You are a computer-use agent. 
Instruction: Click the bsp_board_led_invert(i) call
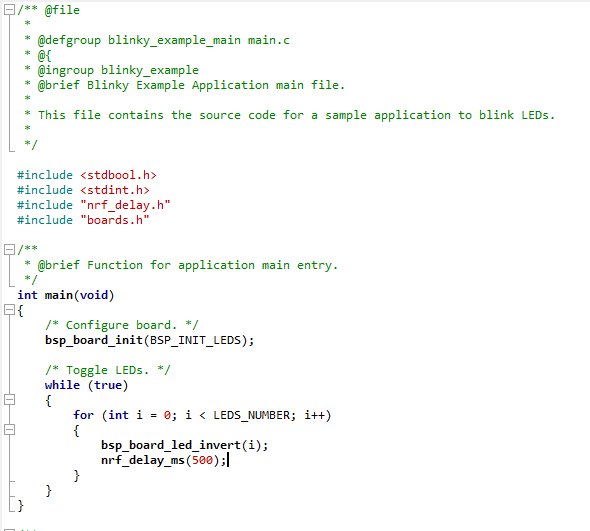[x=184, y=445]
